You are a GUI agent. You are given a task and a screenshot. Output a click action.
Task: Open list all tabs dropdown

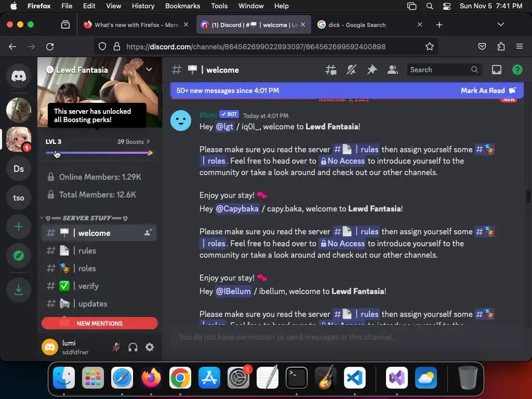tap(501, 24)
